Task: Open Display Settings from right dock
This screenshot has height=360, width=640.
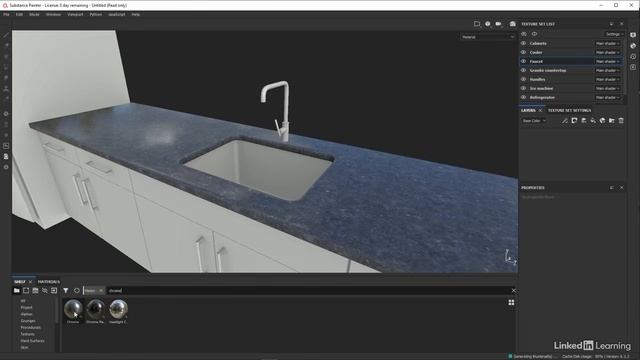Action: pos(633,35)
